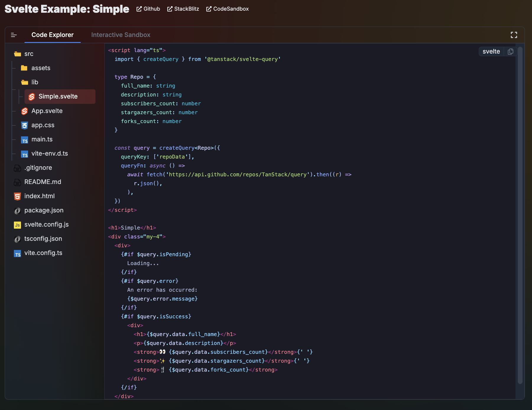Click the JS icon beside svelte.config.js

click(17, 225)
